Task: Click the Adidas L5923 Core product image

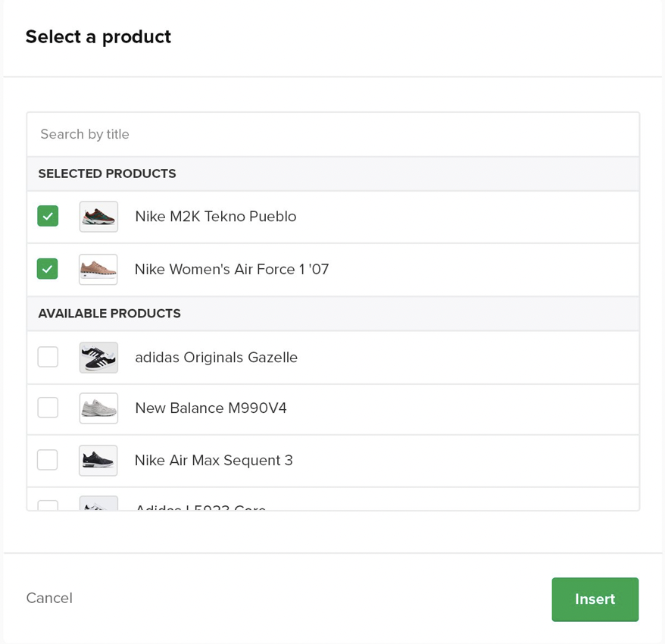Action: pos(98,506)
